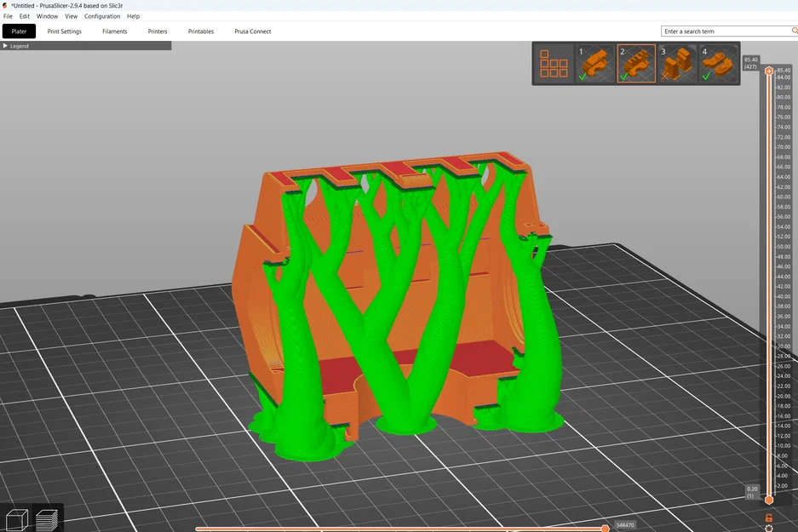Click the 85.40 (427) layer height label
Viewport: 798px width, 532px height.
750,63
